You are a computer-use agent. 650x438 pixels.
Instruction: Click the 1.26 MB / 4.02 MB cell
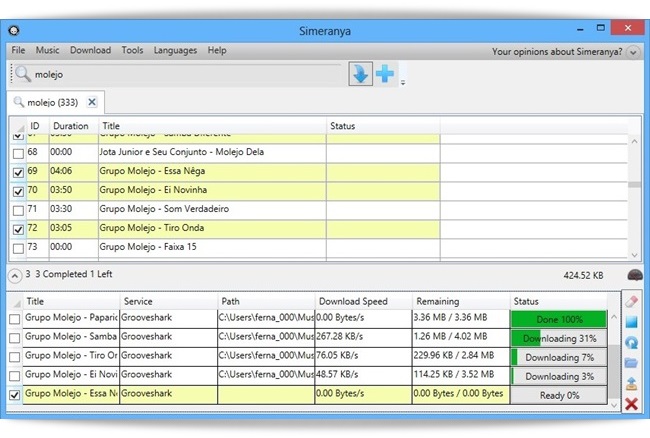[x=461, y=336]
